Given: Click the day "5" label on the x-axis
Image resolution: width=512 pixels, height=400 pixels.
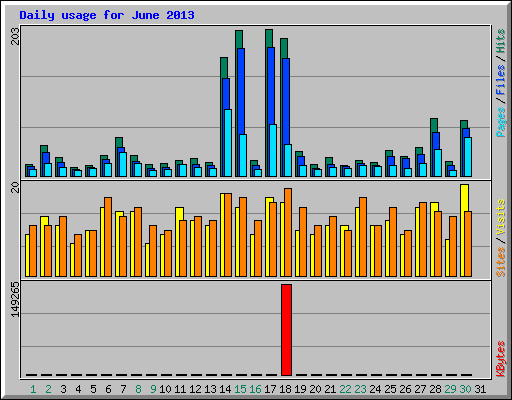Looking at the screenshot, I should coord(93,389).
